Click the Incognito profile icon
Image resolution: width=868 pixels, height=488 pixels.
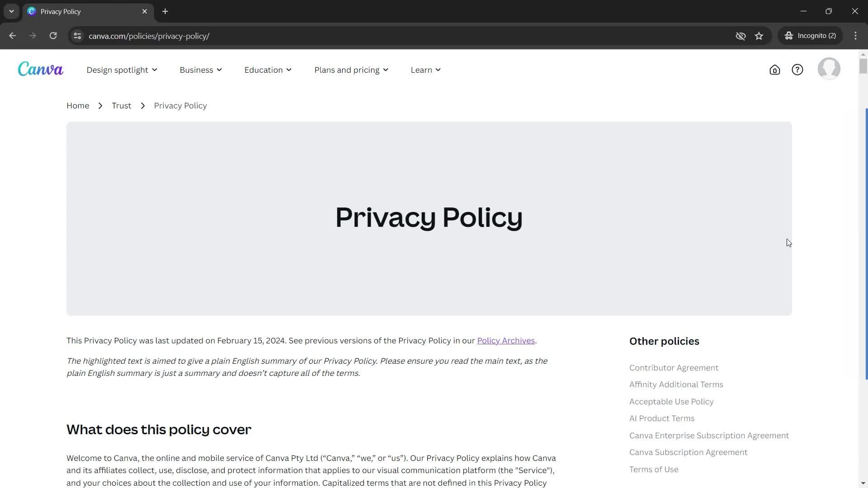click(789, 36)
